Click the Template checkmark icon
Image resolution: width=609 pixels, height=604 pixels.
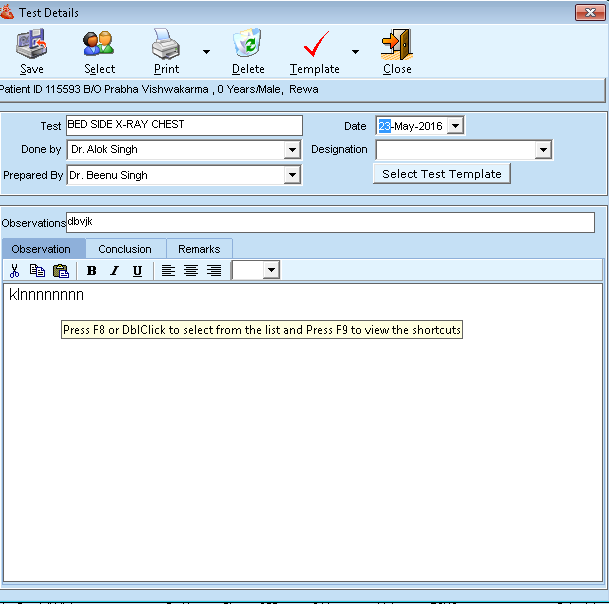[x=315, y=45]
